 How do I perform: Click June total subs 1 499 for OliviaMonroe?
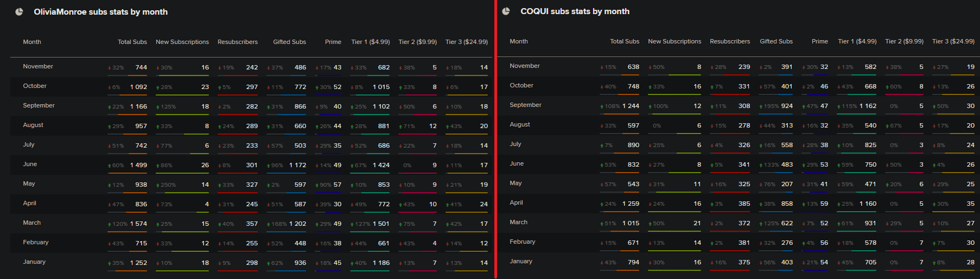(x=138, y=165)
